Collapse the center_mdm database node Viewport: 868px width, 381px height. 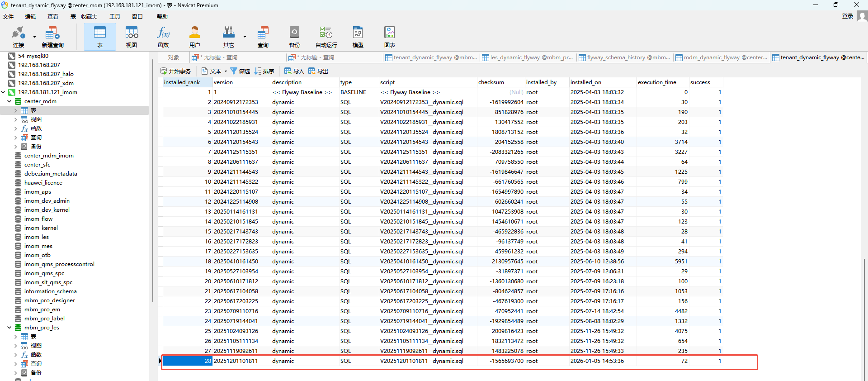pyautogui.click(x=9, y=101)
